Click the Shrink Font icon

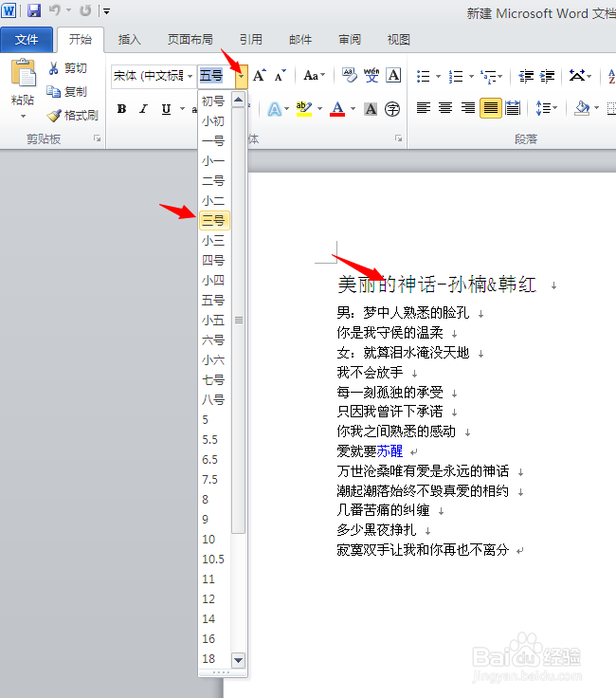pyautogui.click(x=280, y=76)
